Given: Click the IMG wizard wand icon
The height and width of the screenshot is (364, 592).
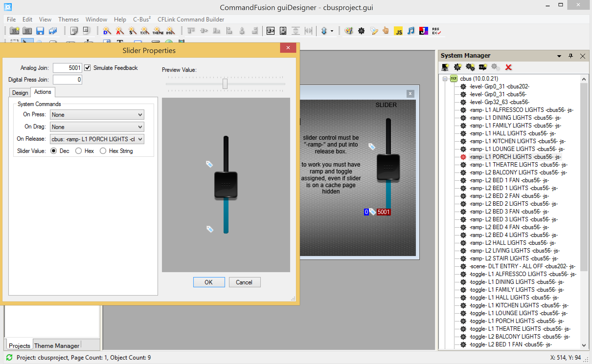Looking at the screenshot, I should coord(170,31).
